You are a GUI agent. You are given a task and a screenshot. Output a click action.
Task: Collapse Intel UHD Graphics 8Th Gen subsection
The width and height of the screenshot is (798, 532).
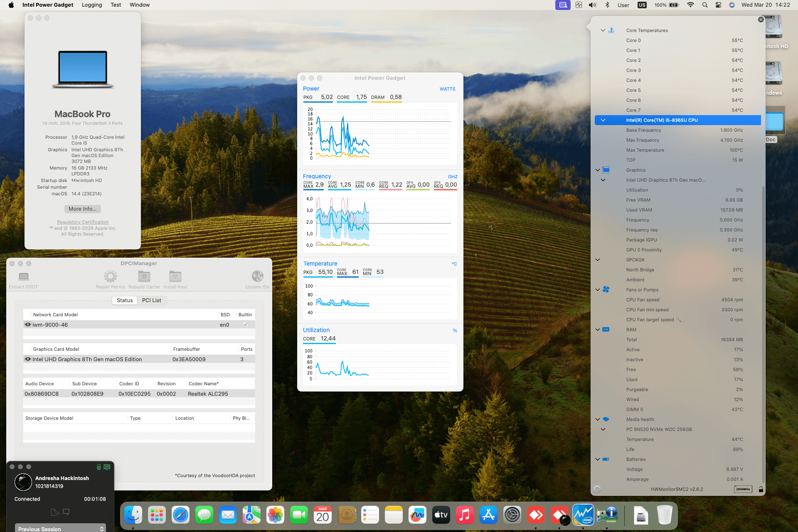pyautogui.click(x=603, y=180)
